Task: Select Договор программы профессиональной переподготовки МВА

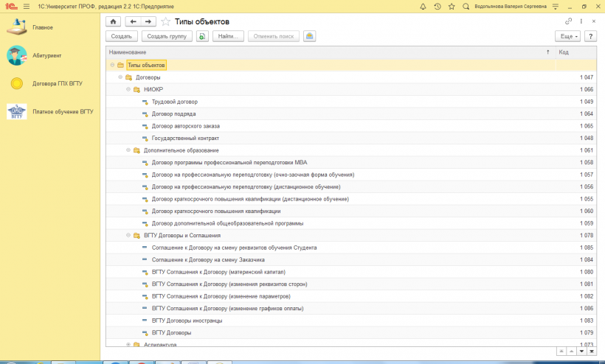Action: coord(351,163)
